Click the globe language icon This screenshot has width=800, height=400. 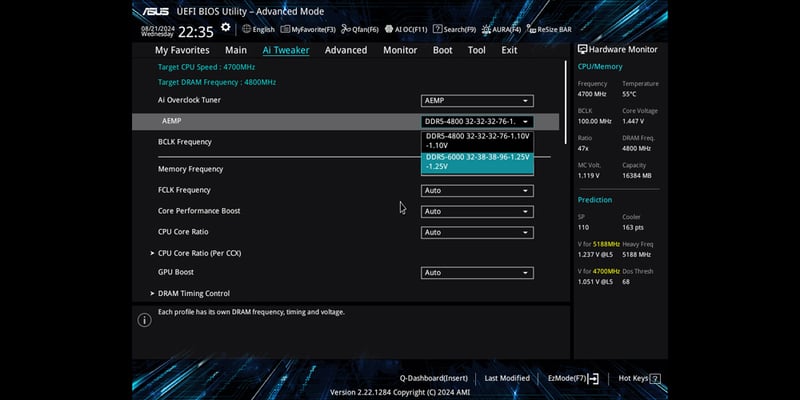[246, 29]
